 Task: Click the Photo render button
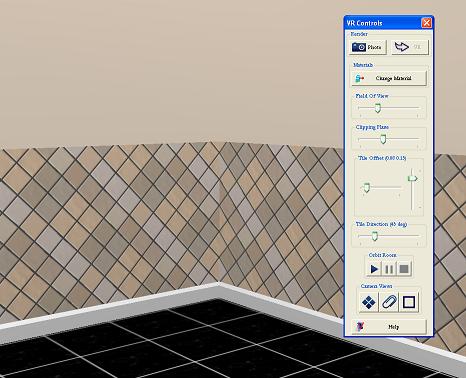click(368, 47)
